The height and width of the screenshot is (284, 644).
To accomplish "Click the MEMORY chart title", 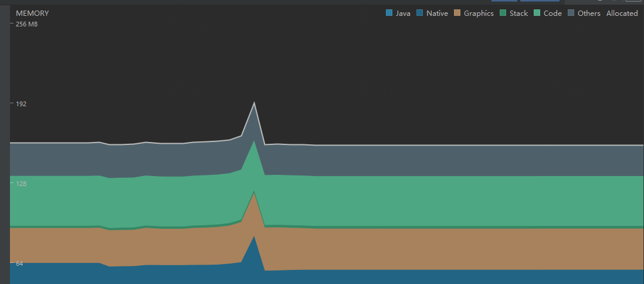I will [32, 13].
